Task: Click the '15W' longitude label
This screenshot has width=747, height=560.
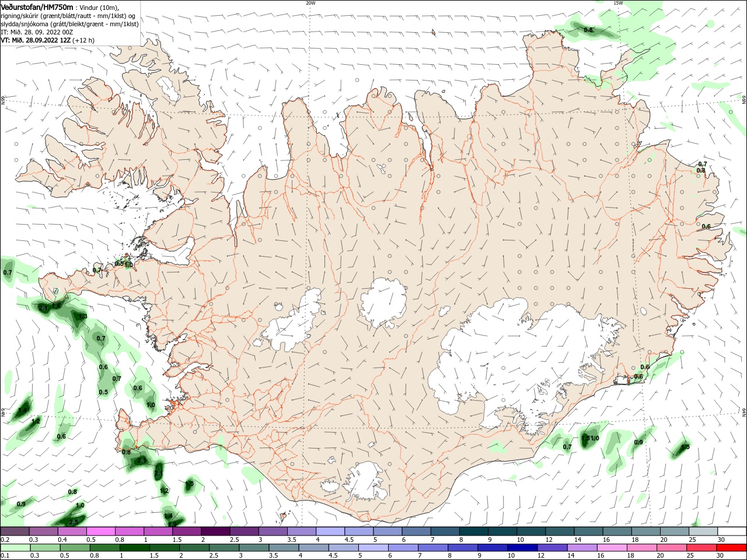Action: [617, 3]
